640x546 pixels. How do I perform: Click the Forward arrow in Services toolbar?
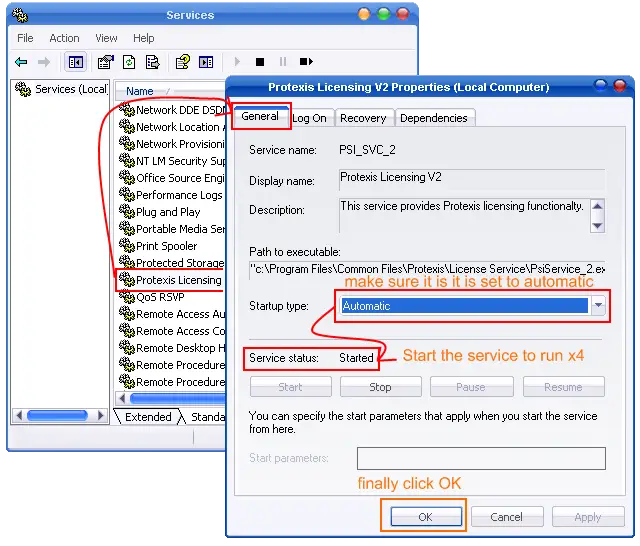pyautogui.click(x=44, y=62)
